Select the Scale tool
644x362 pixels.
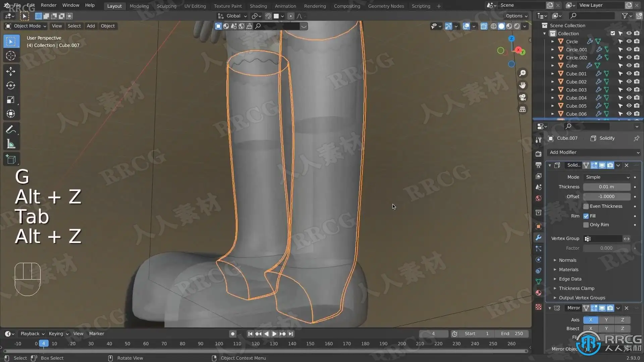coord(11,100)
